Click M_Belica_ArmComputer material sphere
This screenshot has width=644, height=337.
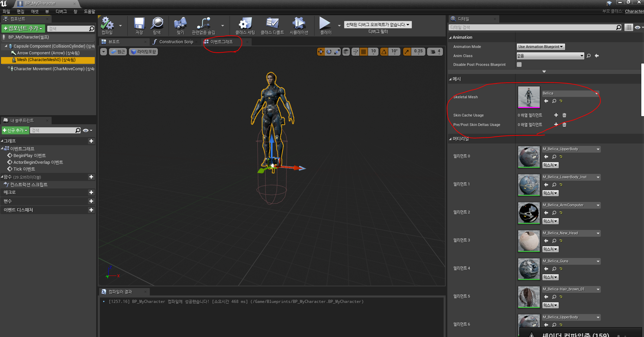pyautogui.click(x=529, y=213)
